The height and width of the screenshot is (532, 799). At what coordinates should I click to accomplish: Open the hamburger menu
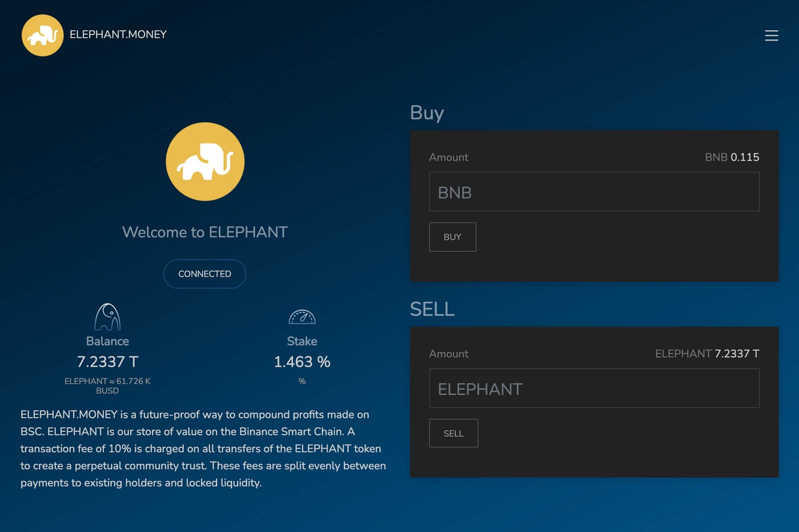(771, 35)
